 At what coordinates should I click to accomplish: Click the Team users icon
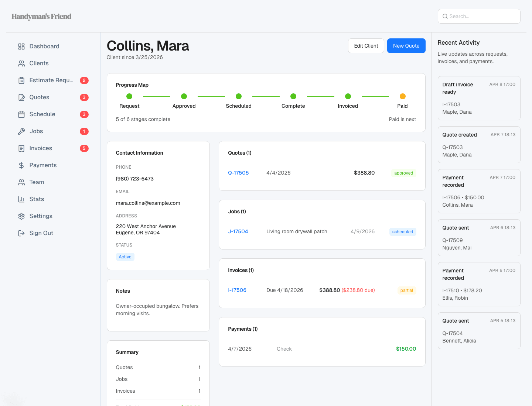pos(21,182)
